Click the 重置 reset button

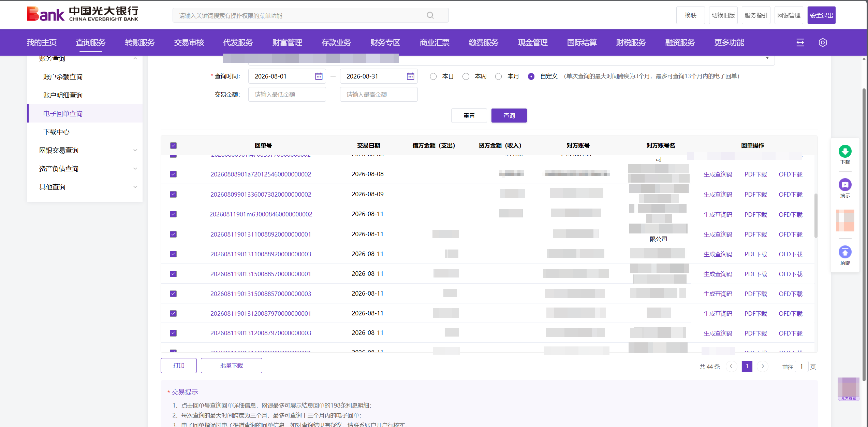pyautogui.click(x=469, y=116)
